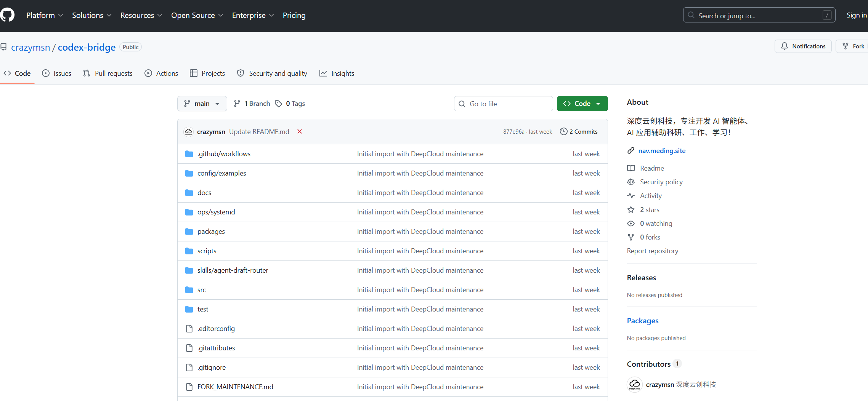The height and width of the screenshot is (401, 868).
Task: Click the scales icon beside Security policy
Action: [631, 182]
